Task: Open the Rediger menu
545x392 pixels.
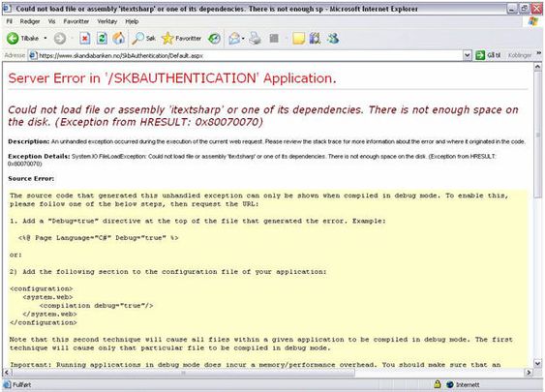Action: 30,21
